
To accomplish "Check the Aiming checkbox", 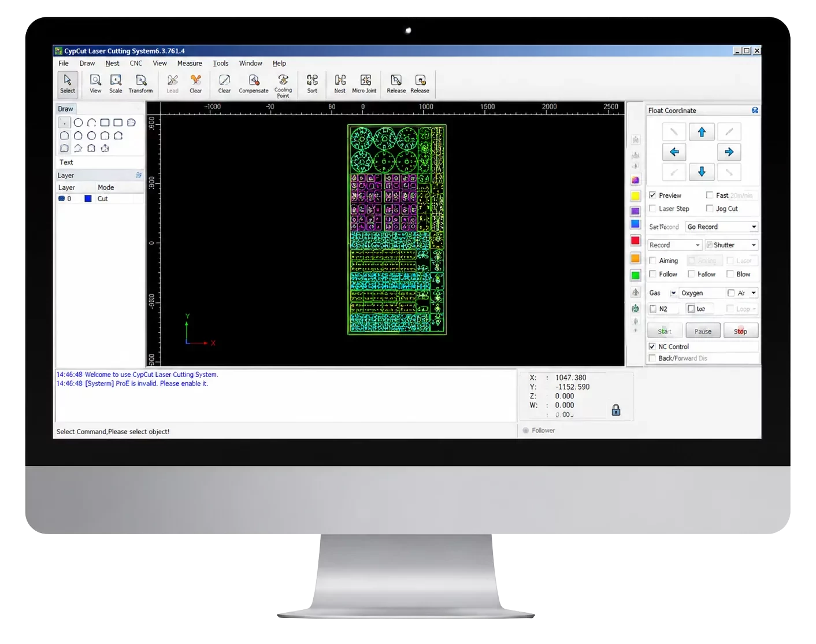I will pyautogui.click(x=652, y=261).
